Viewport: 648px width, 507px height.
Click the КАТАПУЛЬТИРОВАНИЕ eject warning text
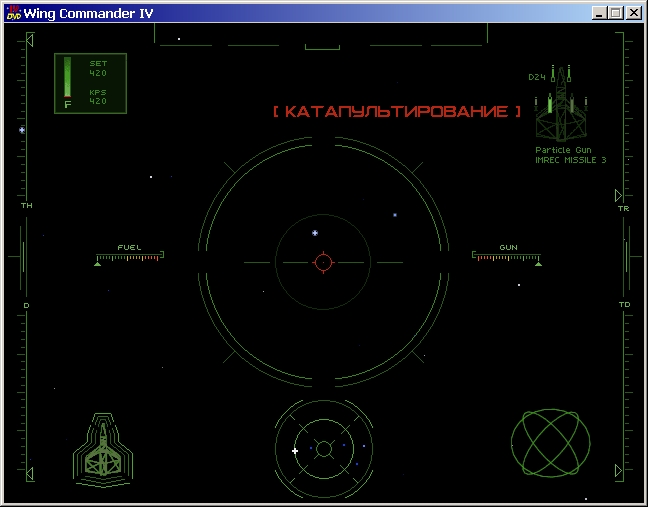pos(397,111)
